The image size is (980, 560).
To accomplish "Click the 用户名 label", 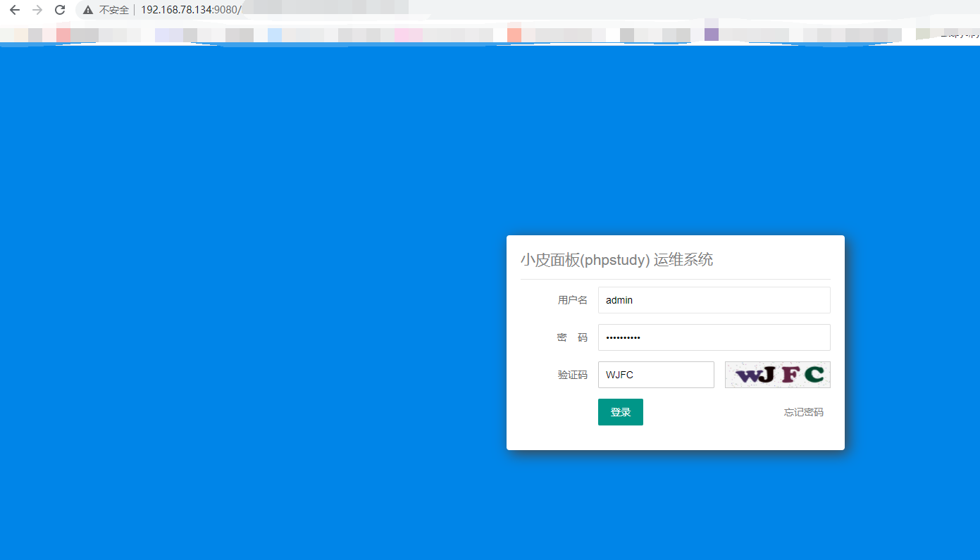I will click(572, 300).
